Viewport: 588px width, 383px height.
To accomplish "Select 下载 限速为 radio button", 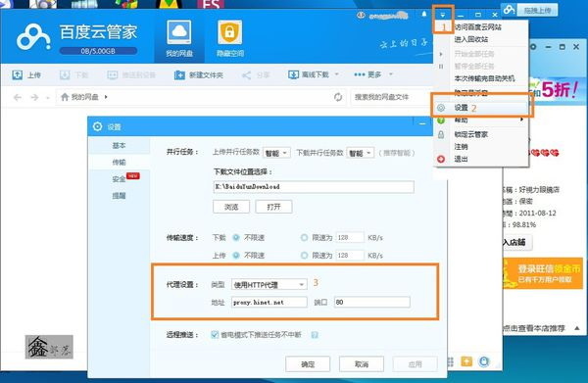I will [x=304, y=238].
